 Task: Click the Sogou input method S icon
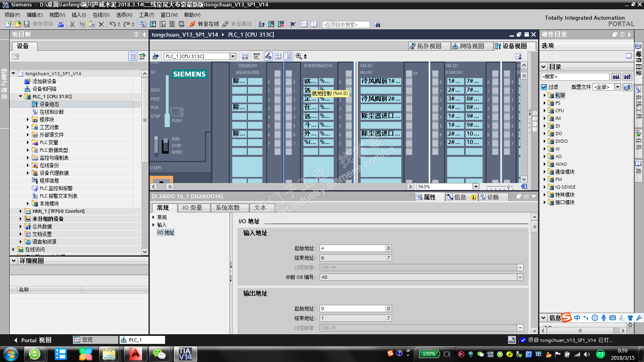click(x=566, y=317)
